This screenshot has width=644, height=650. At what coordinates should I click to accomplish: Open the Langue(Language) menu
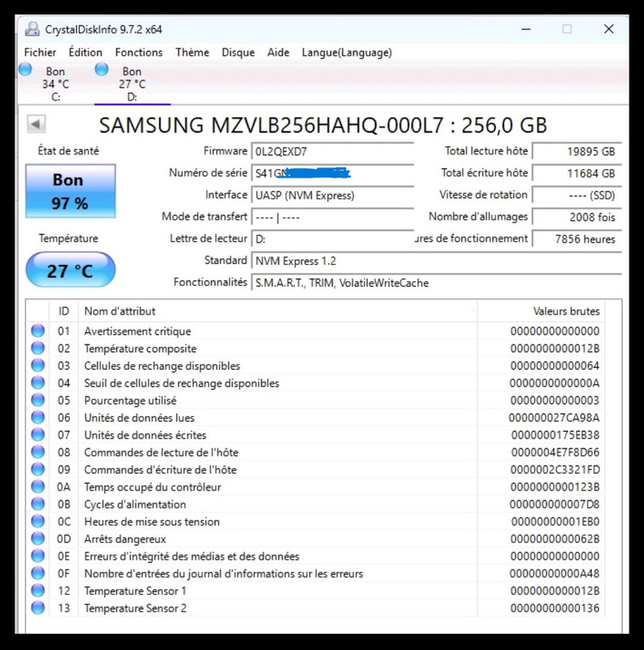pyautogui.click(x=347, y=53)
